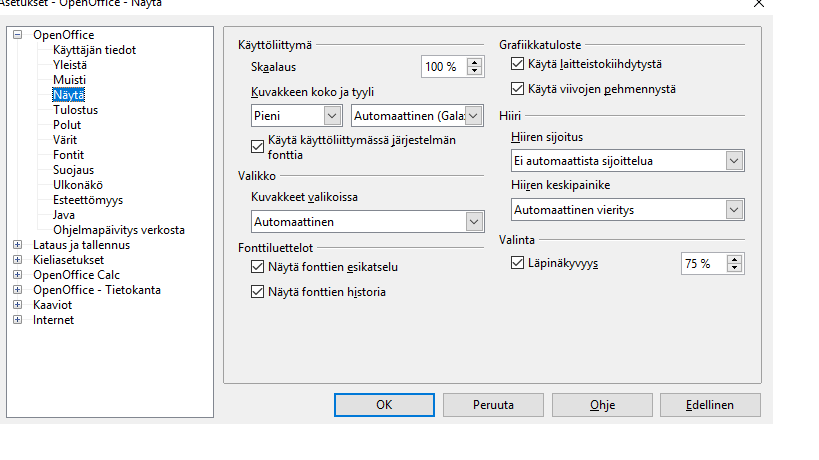Select the Kieliasetukset label
The width and height of the screenshot is (819, 460).
coord(68,260)
